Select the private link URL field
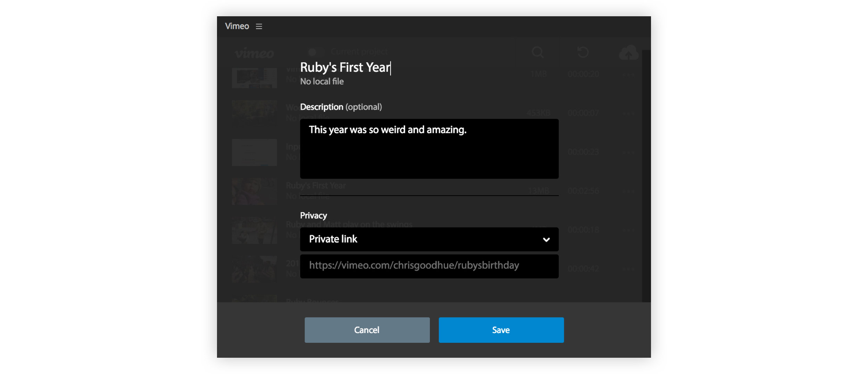The width and height of the screenshot is (868, 374). 429,266
